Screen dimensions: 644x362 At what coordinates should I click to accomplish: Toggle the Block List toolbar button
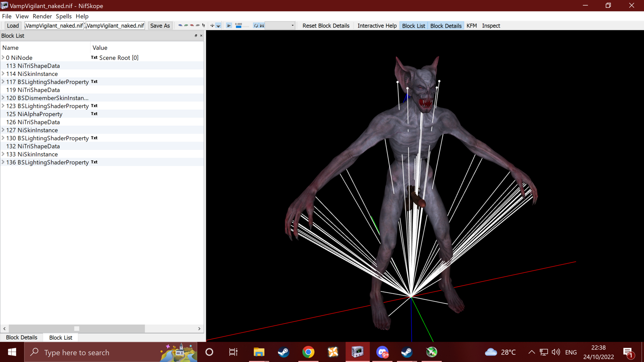414,25
